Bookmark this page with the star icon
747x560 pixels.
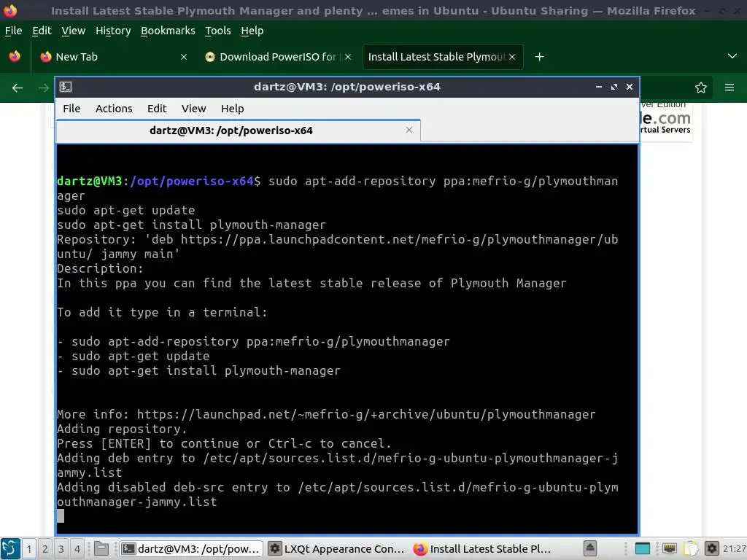pyautogui.click(x=701, y=87)
